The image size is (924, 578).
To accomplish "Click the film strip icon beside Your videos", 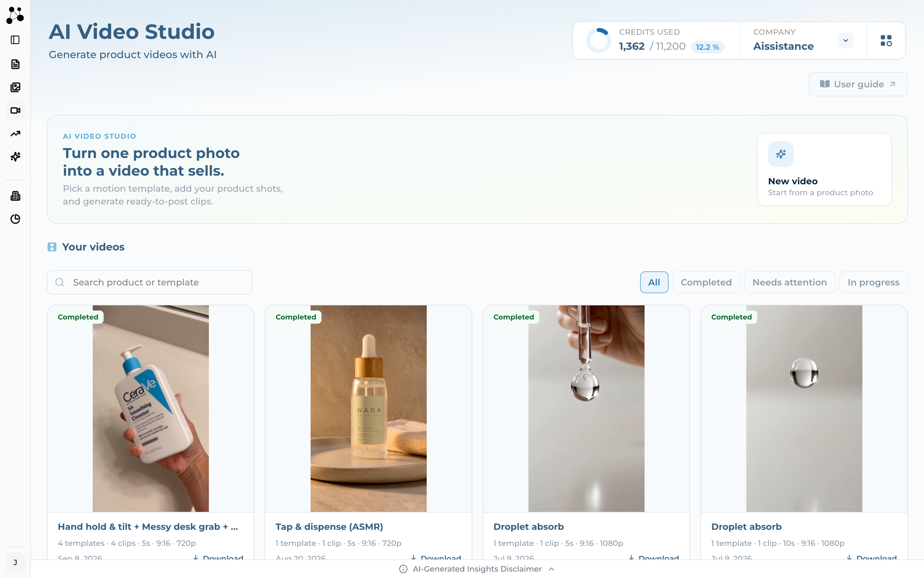I will 52,247.
